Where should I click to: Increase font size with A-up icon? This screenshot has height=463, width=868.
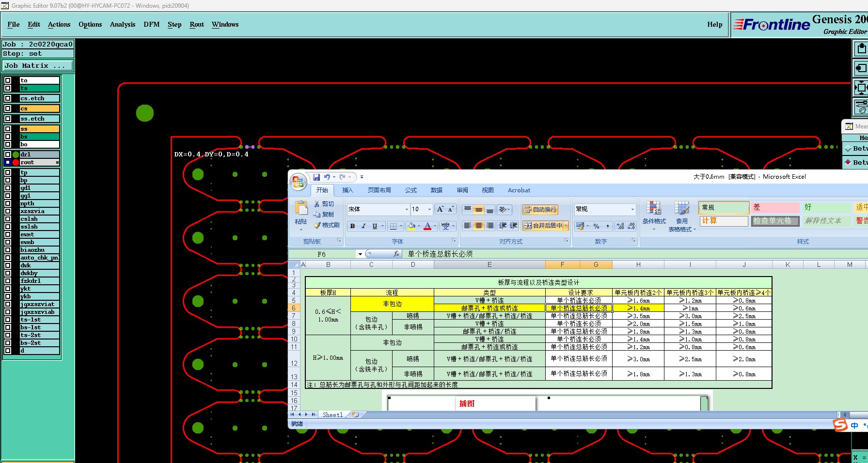click(440, 209)
